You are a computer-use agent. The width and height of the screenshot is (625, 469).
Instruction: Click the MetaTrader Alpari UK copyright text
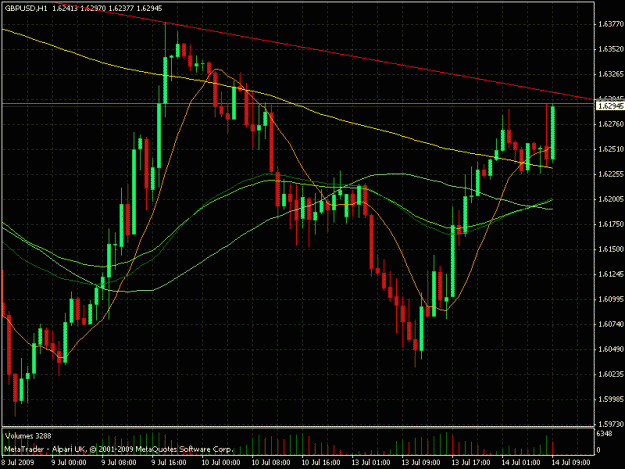tap(118, 449)
